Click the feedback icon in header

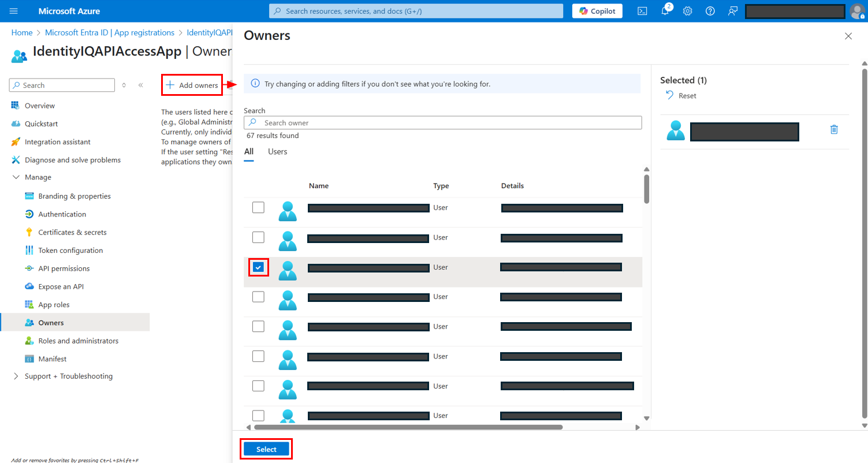click(x=733, y=11)
